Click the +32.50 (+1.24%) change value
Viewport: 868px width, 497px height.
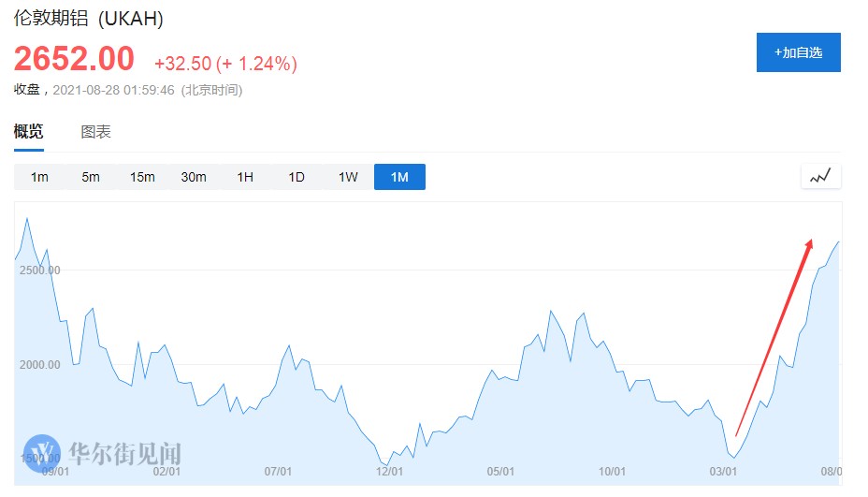tap(225, 64)
